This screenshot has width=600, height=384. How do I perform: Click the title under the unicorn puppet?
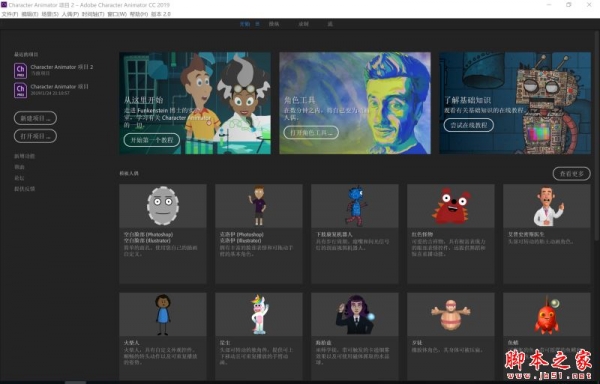pos(225,343)
